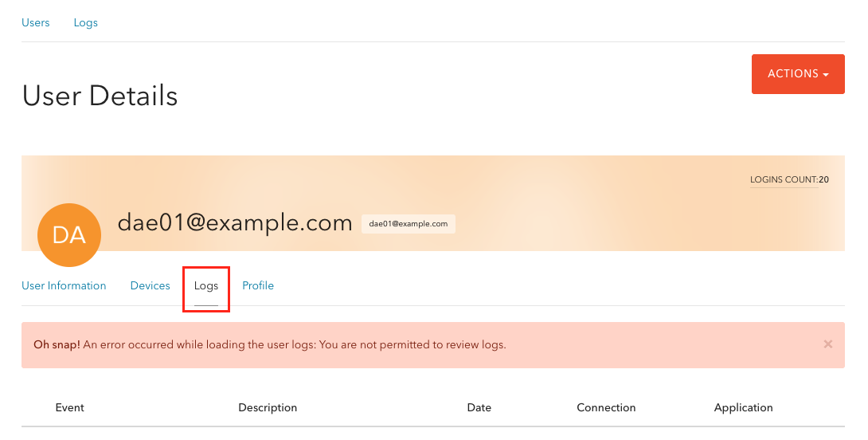Go to Users in top navigation
The height and width of the screenshot is (440, 868).
pyautogui.click(x=35, y=23)
